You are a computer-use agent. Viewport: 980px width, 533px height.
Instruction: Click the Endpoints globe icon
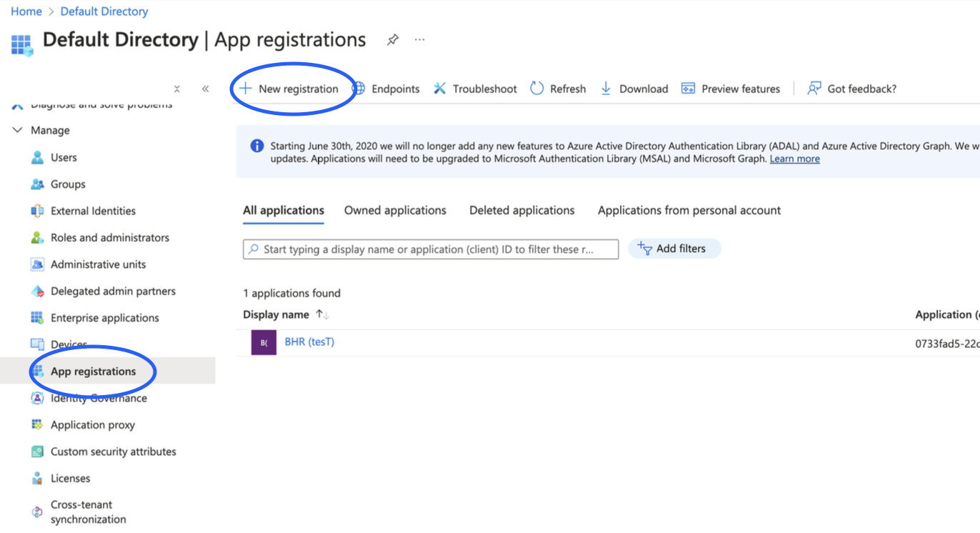click(359, 89)
